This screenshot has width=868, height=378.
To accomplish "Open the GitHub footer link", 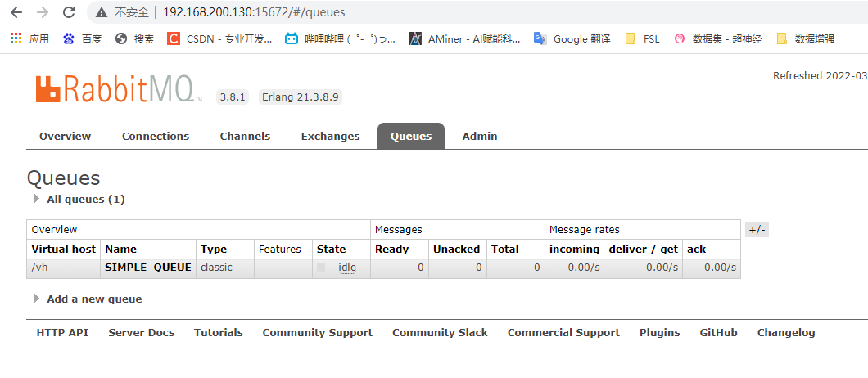I will pos(718,333).
